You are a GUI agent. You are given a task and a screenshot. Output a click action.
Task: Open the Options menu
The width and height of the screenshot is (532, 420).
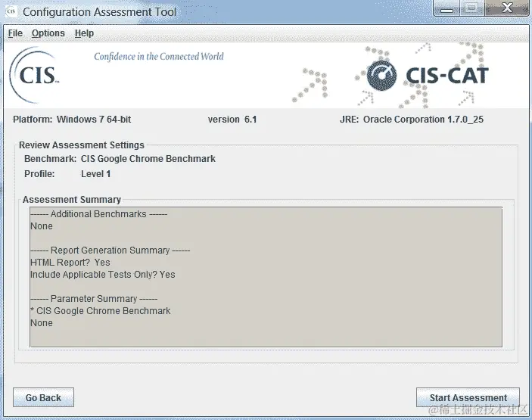pyautogui.click(x=48, y=33)
